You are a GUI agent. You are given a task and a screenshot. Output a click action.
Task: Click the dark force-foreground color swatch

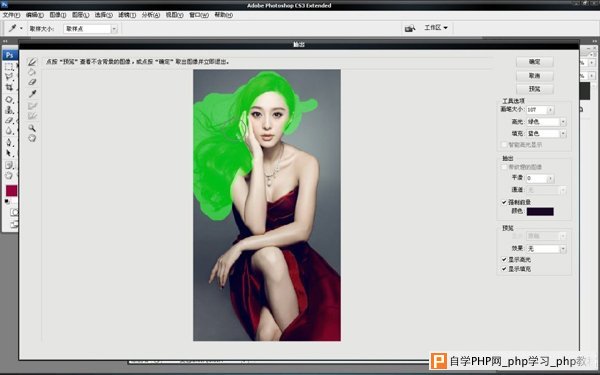(540, 212)
